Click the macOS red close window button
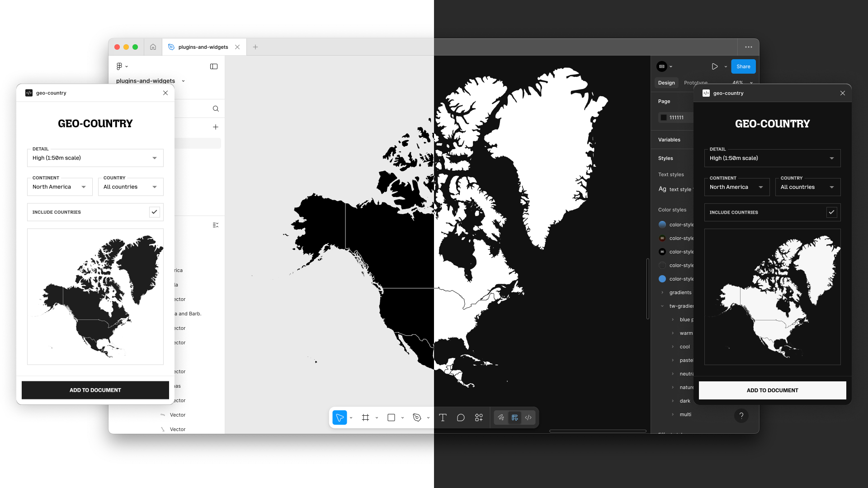Viewport: 868px width, 488px height. 117,47
